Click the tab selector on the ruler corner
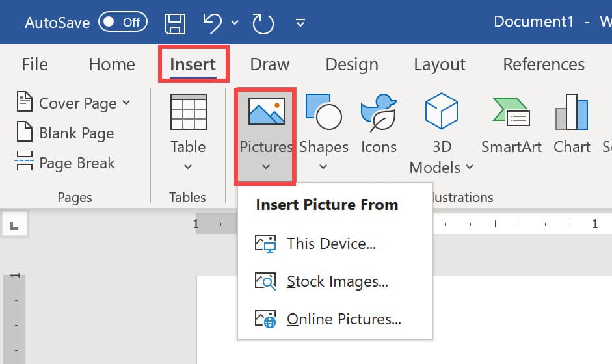The height and width of the screenshot is (364, 612). click(x=14, y=225)
